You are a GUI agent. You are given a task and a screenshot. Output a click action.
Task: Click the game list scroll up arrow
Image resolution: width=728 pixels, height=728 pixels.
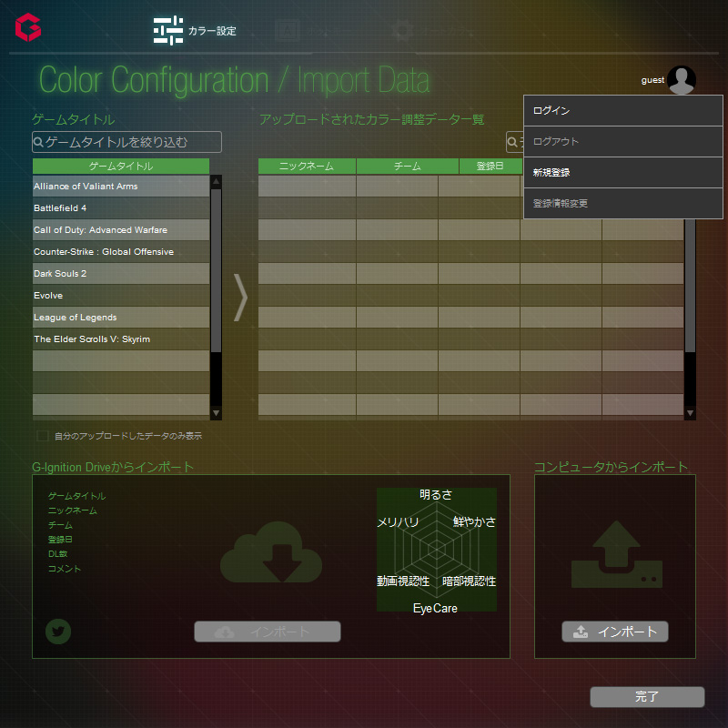tap(216, 181)
